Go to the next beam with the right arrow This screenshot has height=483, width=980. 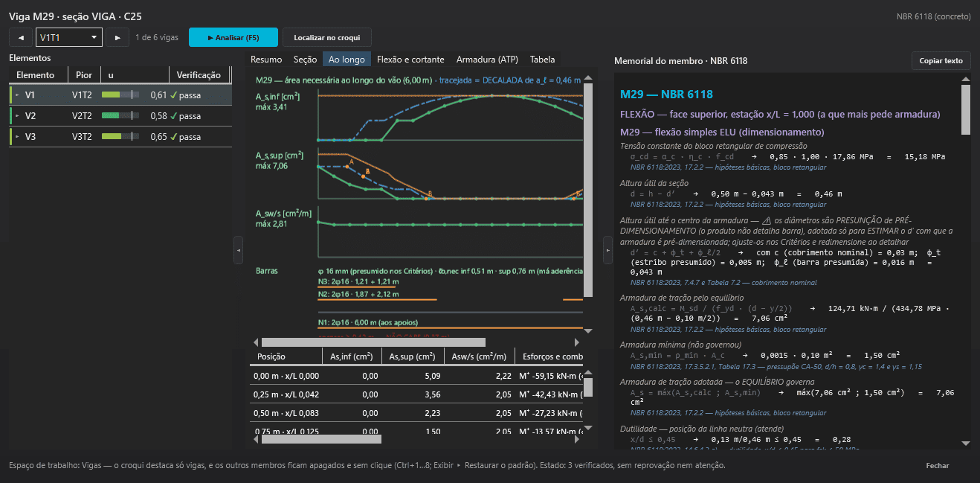(x=117, y=37)
